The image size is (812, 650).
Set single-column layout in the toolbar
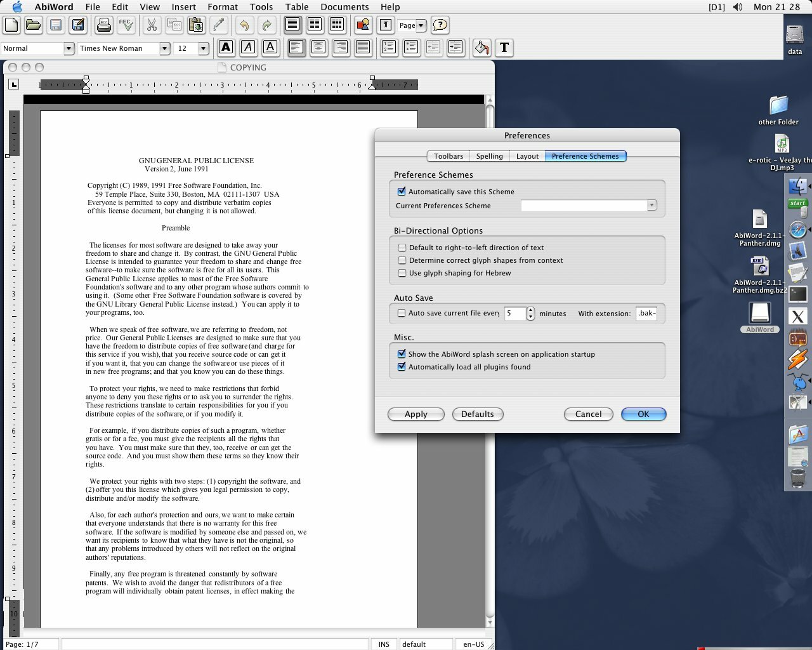[292, 25]
